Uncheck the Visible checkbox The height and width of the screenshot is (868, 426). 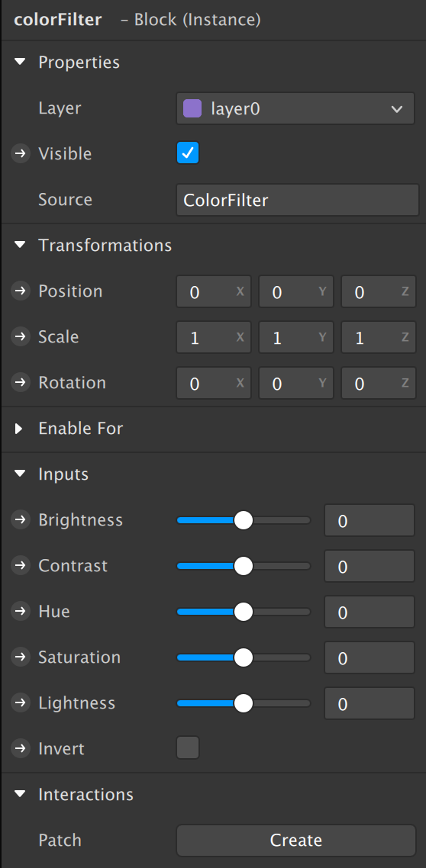(188, 153)
